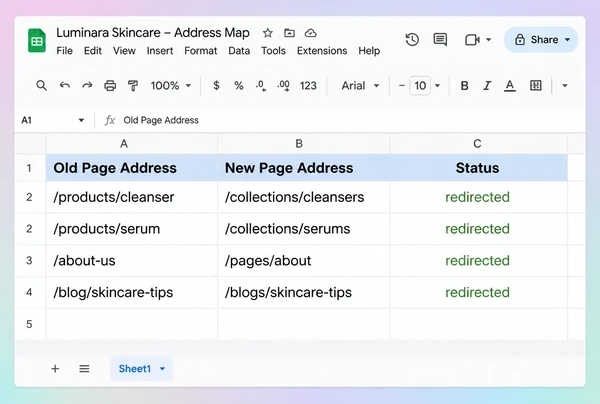The image size is (600, 404).
Task: Toggle italic formatting
Action: tap(487, 86)
